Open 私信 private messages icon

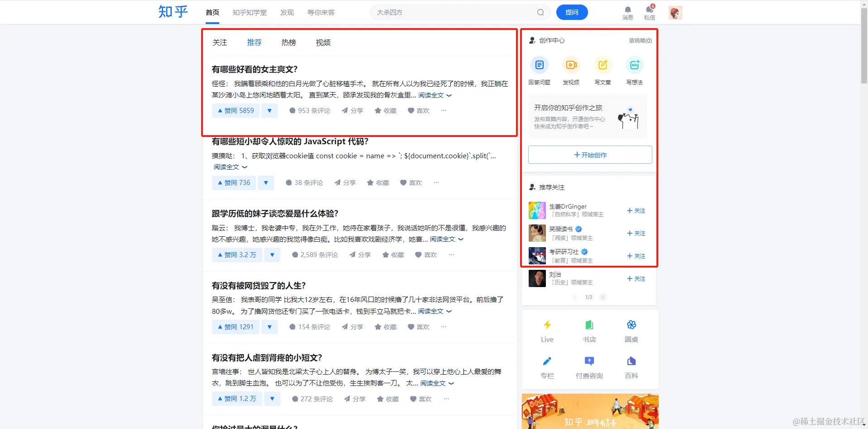[x=649, y=13]
